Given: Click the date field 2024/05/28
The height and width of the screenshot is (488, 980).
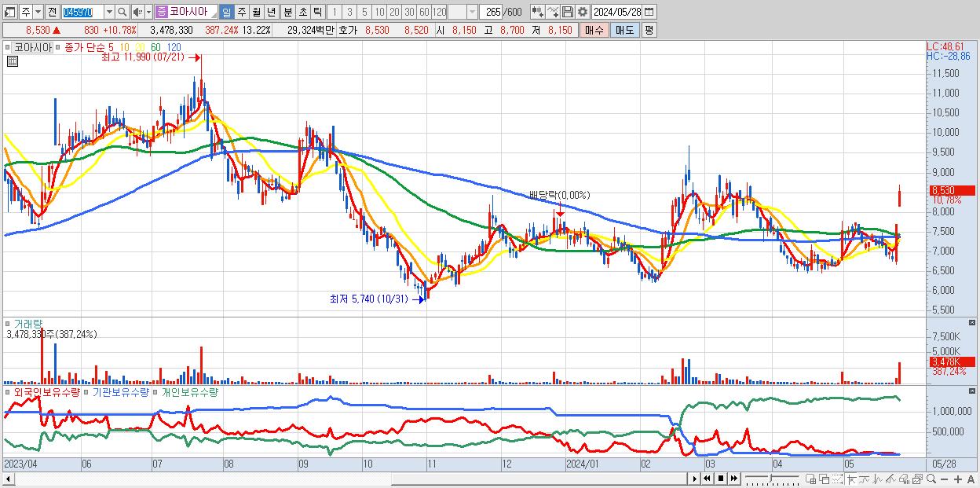Looking at the screenshot, I should coord(616,12).
